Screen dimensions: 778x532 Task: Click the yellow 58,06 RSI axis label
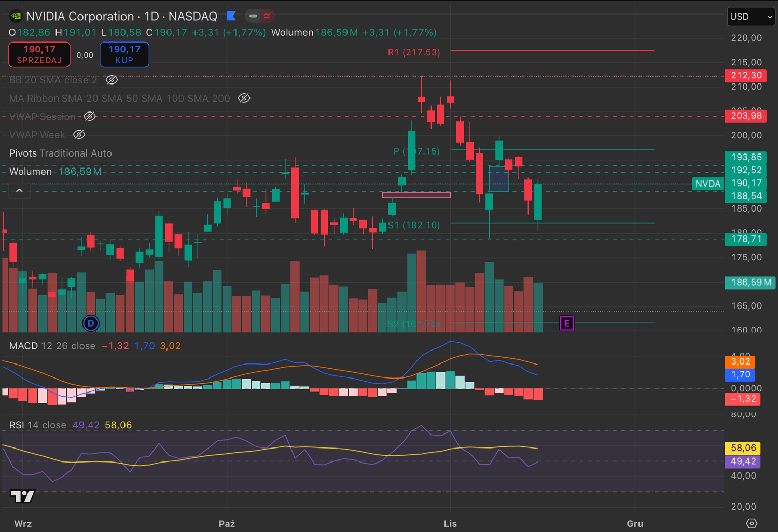click(x=743, y=448)
